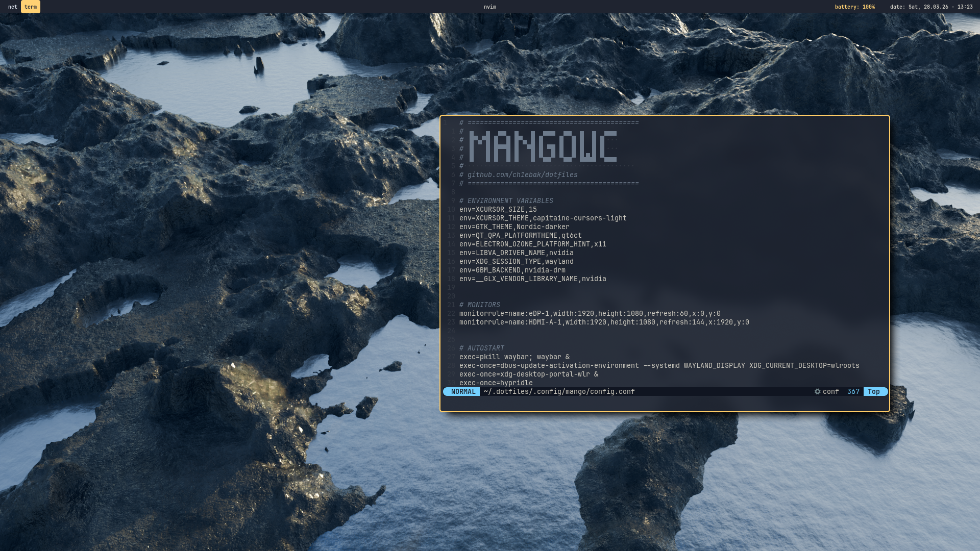Viewport: 980px width, 551px height.
Task: Click the github.com/ch1ebak/dotfiles comment link
Action: click(522, 174)
